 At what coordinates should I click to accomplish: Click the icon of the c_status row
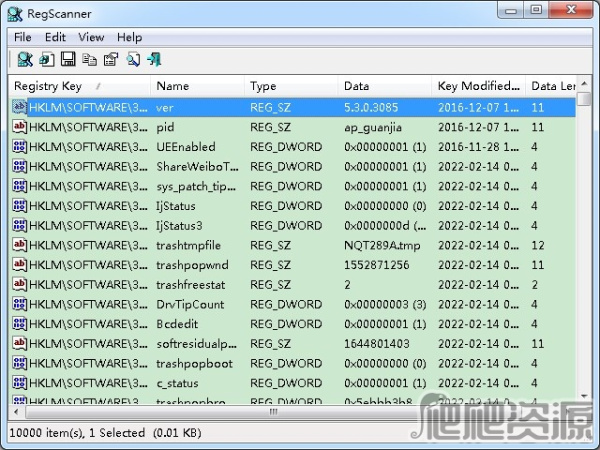pyautogui.click(x=19, y=382)
